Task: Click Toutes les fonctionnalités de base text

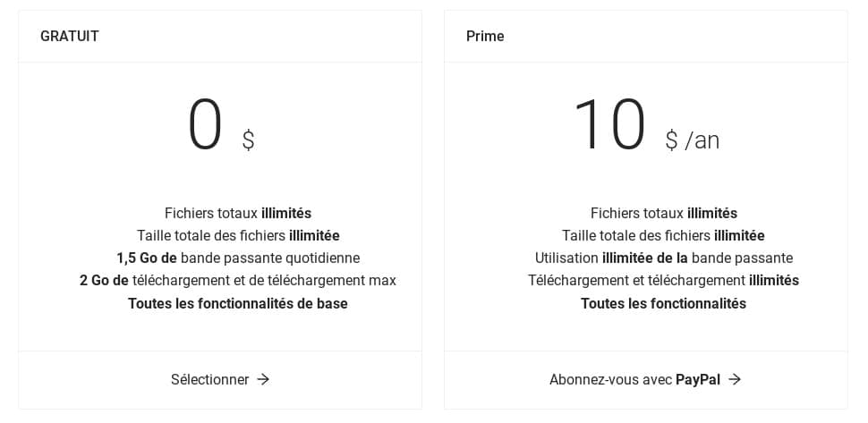Action: [238, 303]
